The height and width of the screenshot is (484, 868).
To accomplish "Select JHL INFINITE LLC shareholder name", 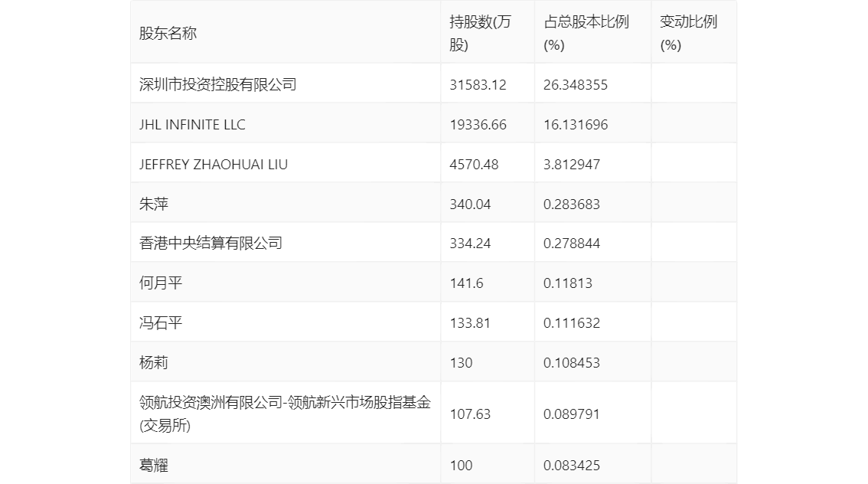I will pos(192,125).
